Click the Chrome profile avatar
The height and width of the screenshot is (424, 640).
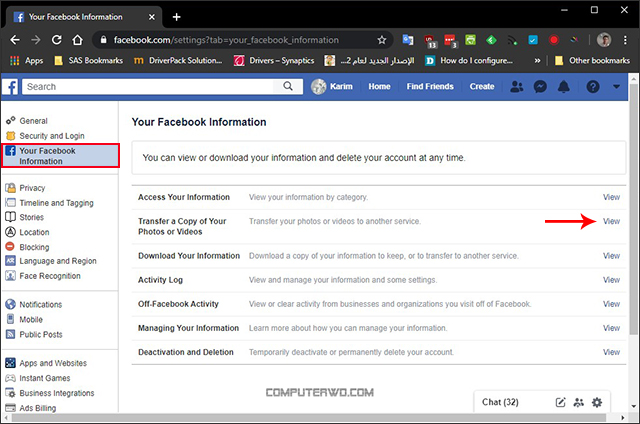(x=604, y=40)
